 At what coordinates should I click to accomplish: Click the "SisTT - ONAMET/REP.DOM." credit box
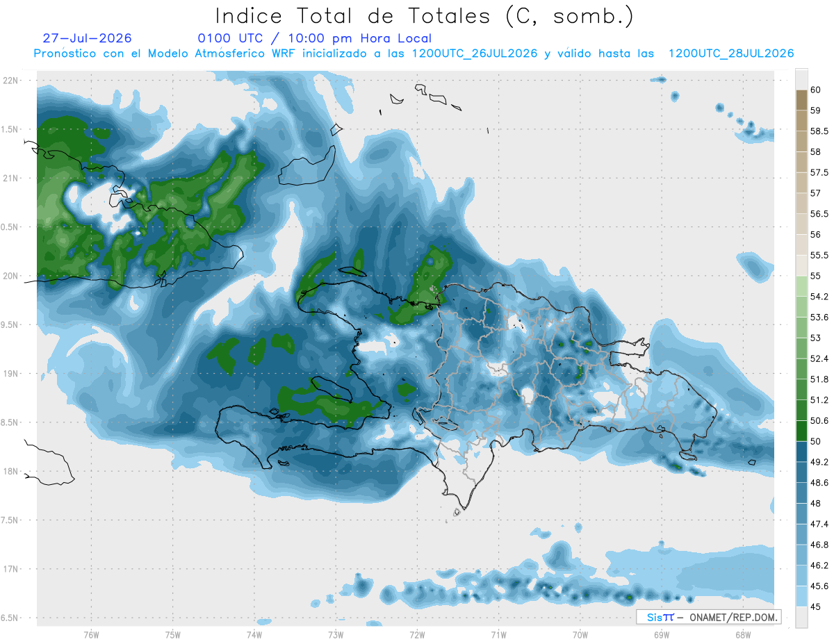(708, 617)
